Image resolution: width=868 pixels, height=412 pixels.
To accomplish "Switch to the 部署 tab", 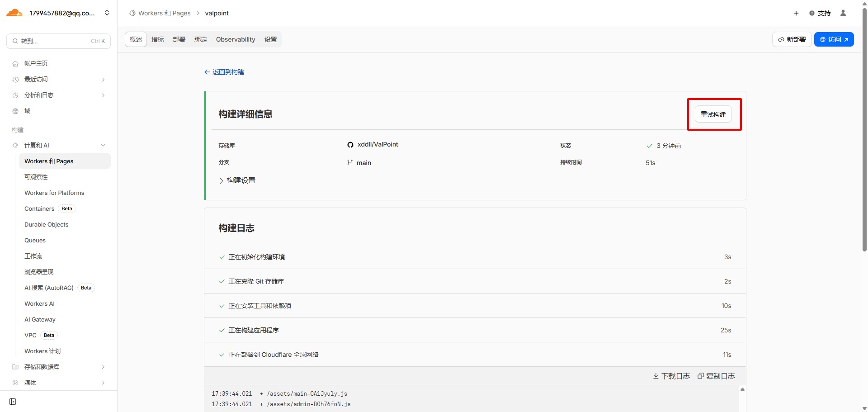I will pos(179,39).
